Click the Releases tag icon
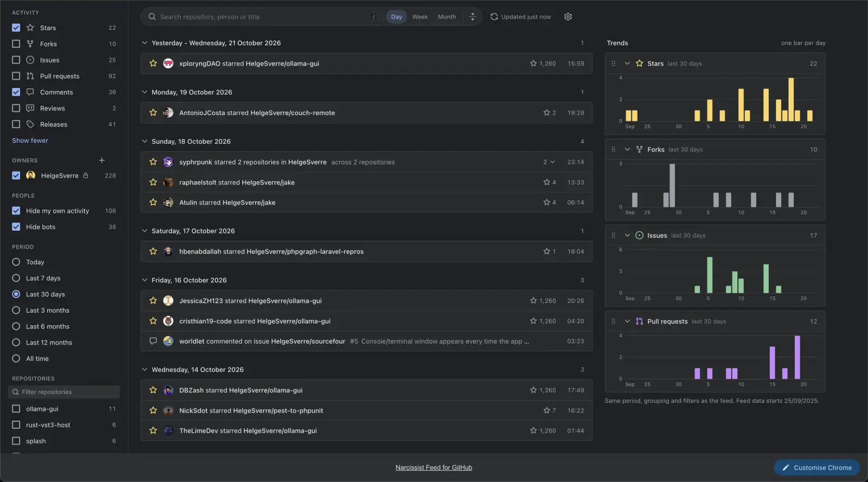868x482 pixels. click(30, 124)
